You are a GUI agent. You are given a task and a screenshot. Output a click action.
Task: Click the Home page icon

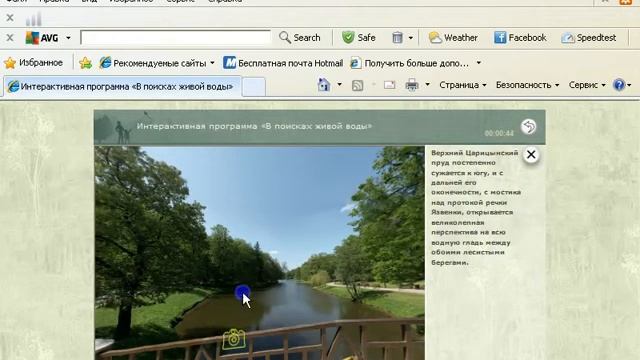(324, 85)
